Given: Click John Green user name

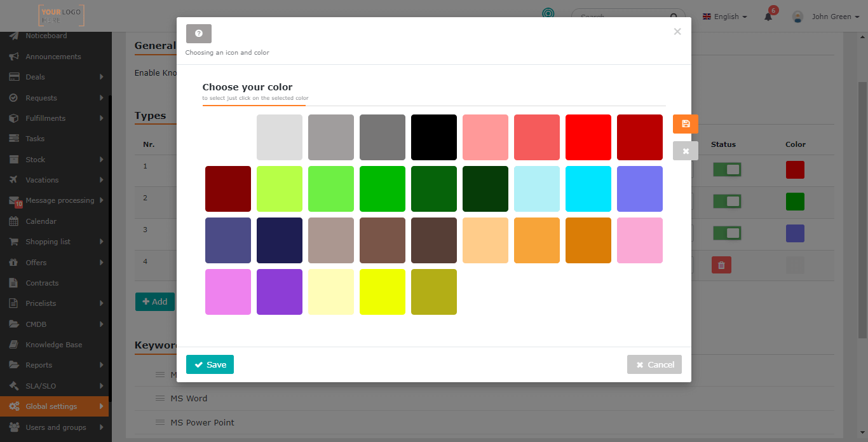Looking at the screenshot, I should [831, 17].
